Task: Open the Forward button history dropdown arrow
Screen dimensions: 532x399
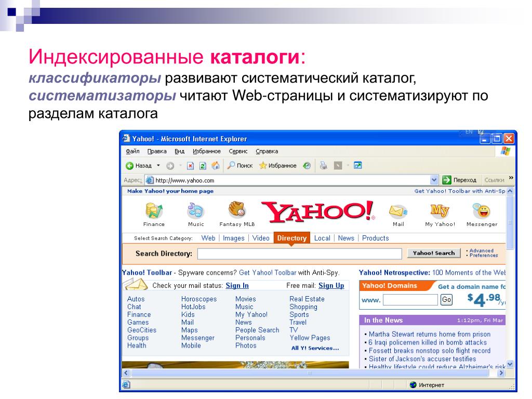Action: point(180,166)
